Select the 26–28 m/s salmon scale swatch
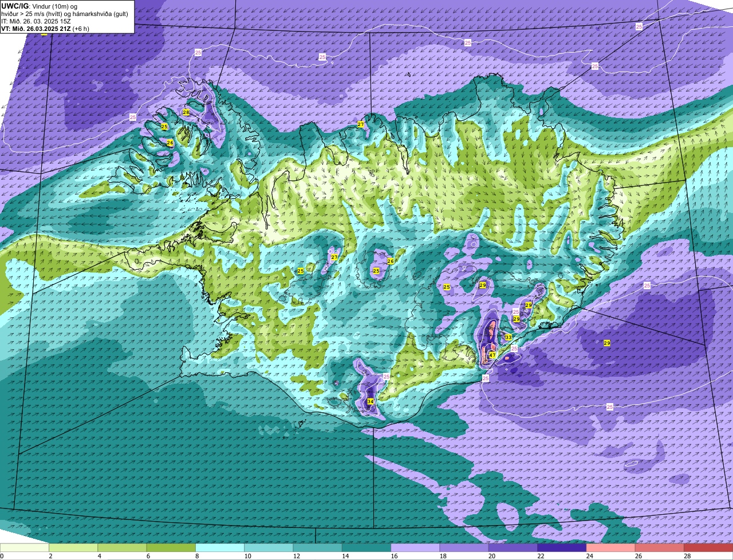This screenshot has width=733, height=560. tap(660, 547)
